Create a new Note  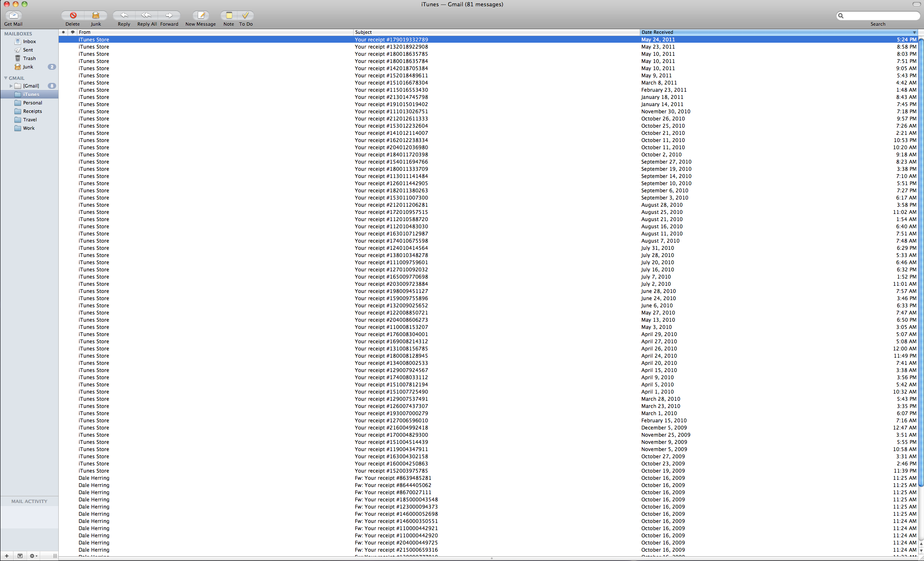pos(229,16)
